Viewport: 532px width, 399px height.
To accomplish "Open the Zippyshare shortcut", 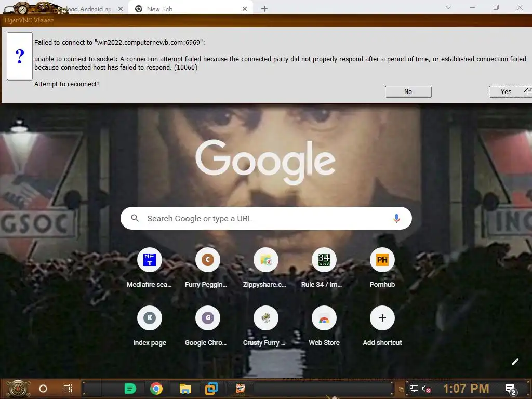I will pyautogui.click(x=265, y=268).
